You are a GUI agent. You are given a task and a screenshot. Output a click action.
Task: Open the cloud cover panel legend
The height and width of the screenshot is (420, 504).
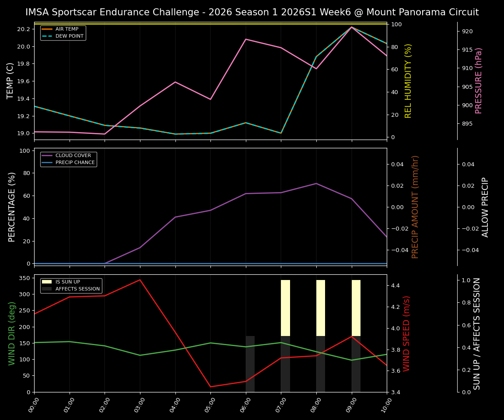pyautogui.click(x=69, y=158)
